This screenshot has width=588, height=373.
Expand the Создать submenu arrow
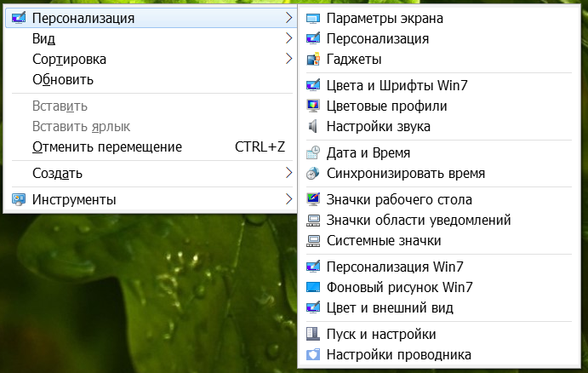[289, 174]
